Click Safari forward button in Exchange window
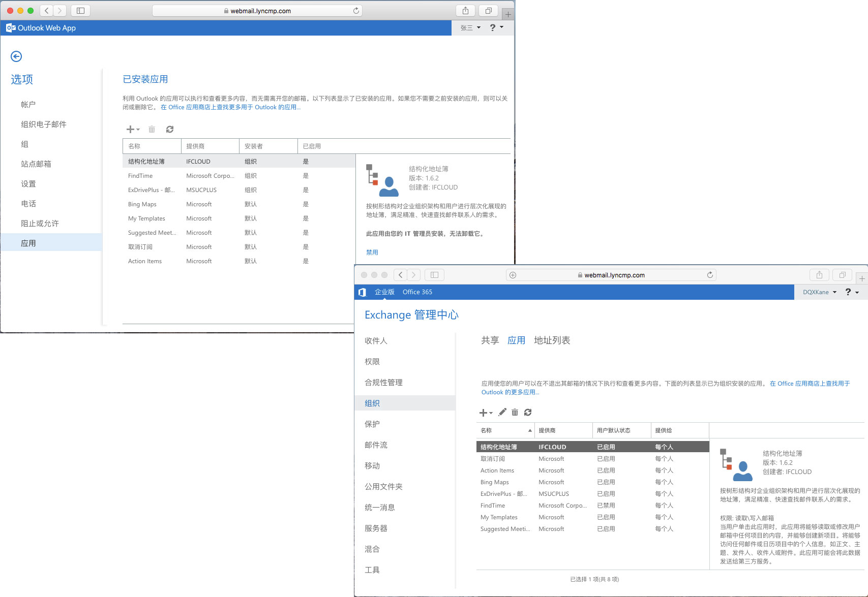868x597 pixels. pos(414,275)
